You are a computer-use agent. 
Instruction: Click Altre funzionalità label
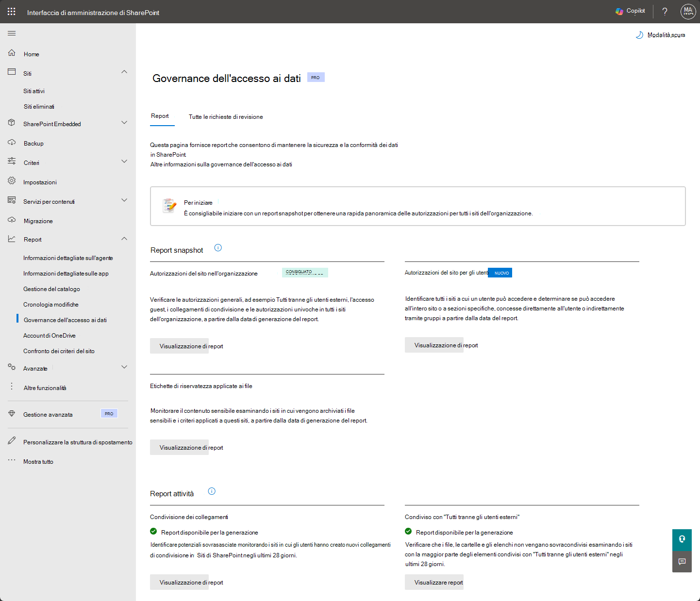(45, 388)
